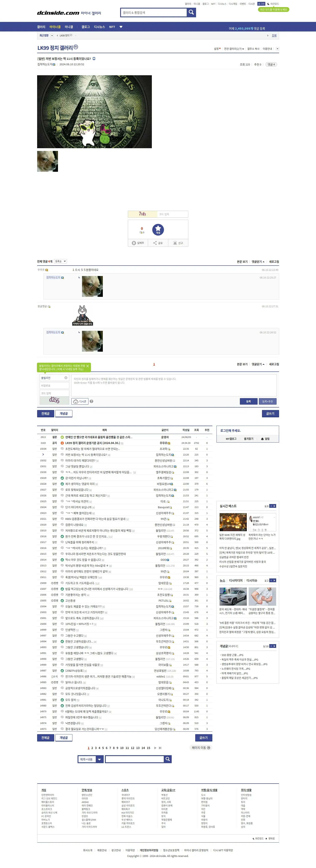Viewport: 316px width, 868px height.
Task: Click next-page arrow in pagination
Action: pos(155,748)
